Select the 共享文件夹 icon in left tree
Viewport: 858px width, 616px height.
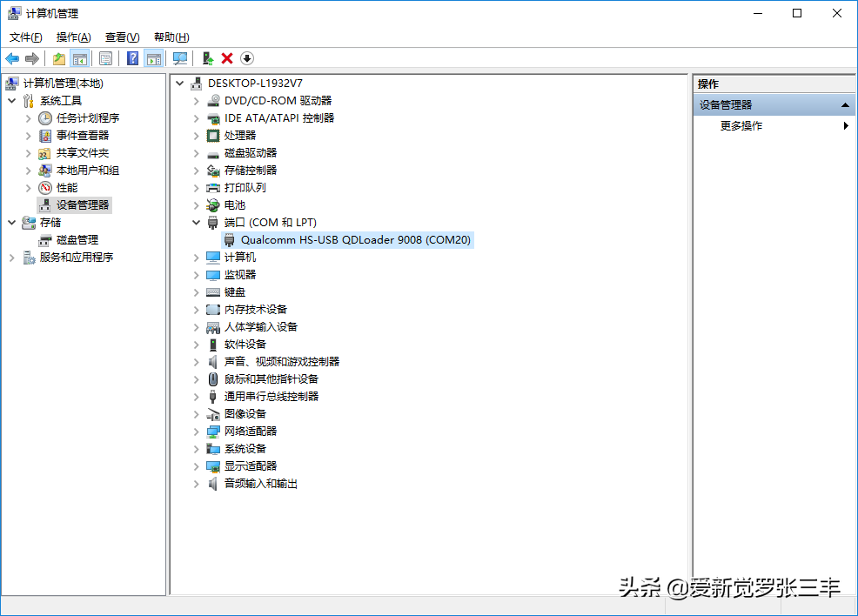tap(45, 153)
